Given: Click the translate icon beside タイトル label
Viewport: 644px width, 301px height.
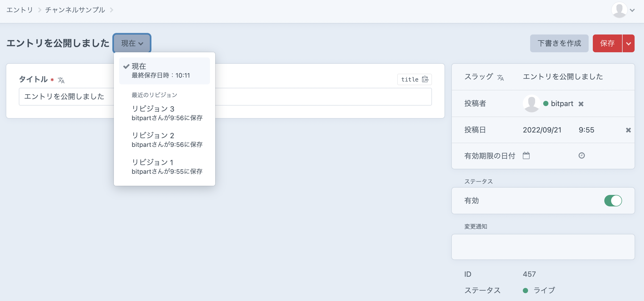Looking at the screenshot, I should tap(61, 80).
